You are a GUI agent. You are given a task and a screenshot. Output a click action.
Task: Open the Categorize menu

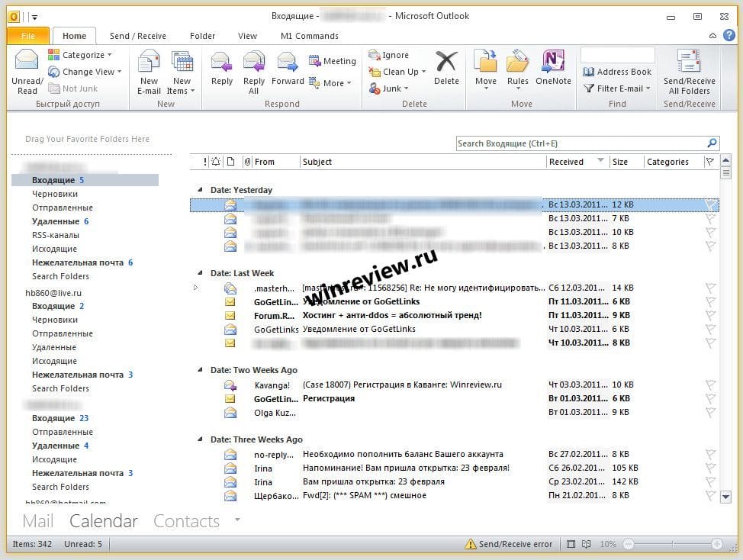(x=80, y=55)
